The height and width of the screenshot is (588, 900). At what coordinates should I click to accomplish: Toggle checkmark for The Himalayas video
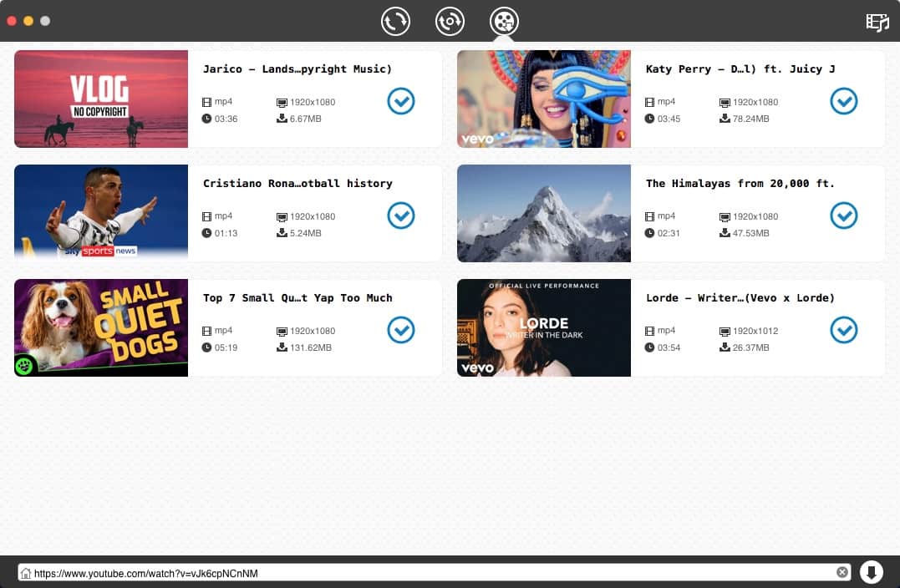click(844, 215)
